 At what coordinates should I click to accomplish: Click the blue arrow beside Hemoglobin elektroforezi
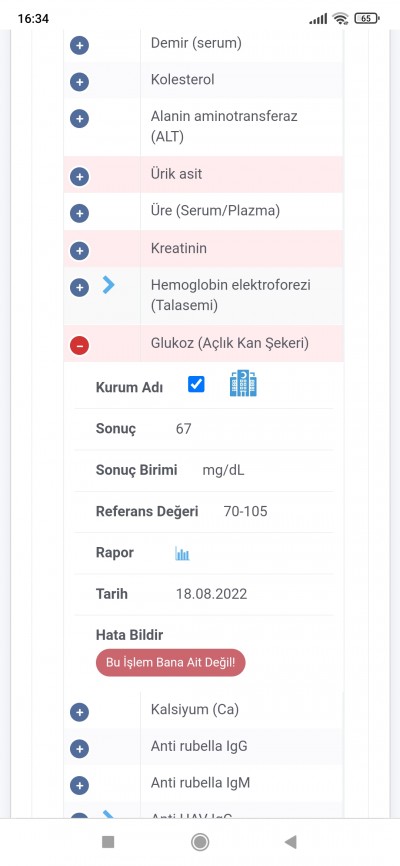point(108,285)
